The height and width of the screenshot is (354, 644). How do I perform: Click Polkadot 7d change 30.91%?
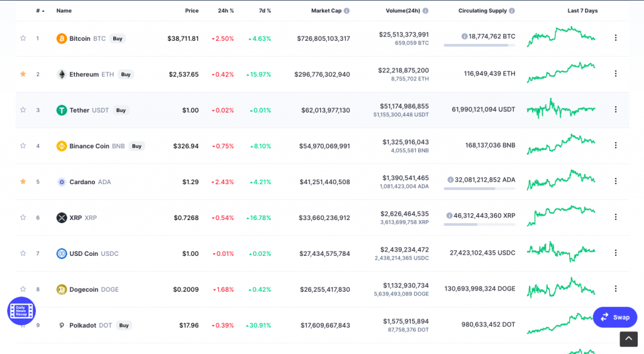(258, 325)
